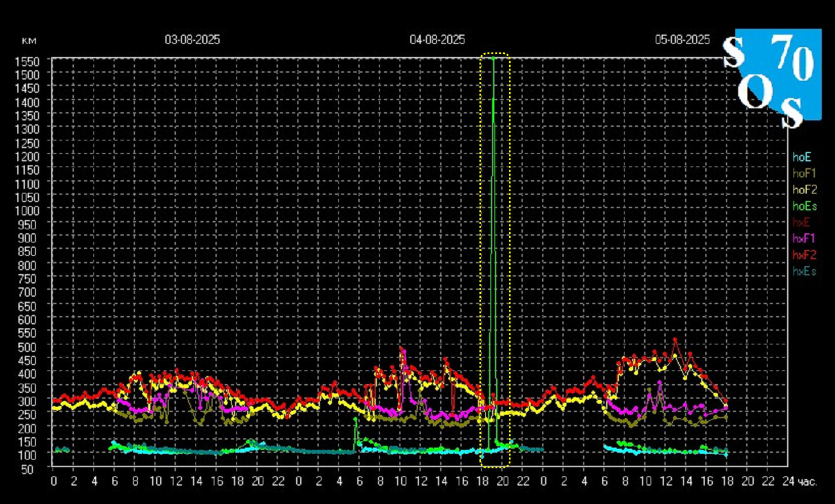Click the час. unit label on x-axis
This screenshot has width=835, height=504.
[x=807, y=482]
